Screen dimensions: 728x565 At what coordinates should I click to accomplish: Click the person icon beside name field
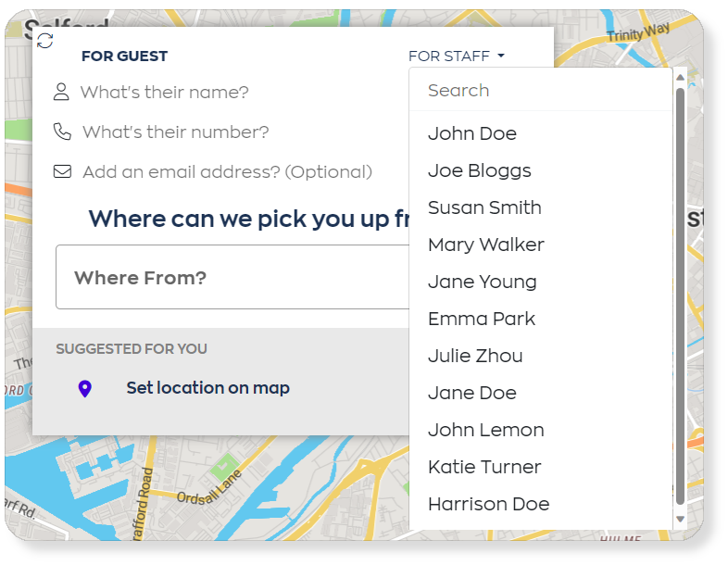[61, 92]
